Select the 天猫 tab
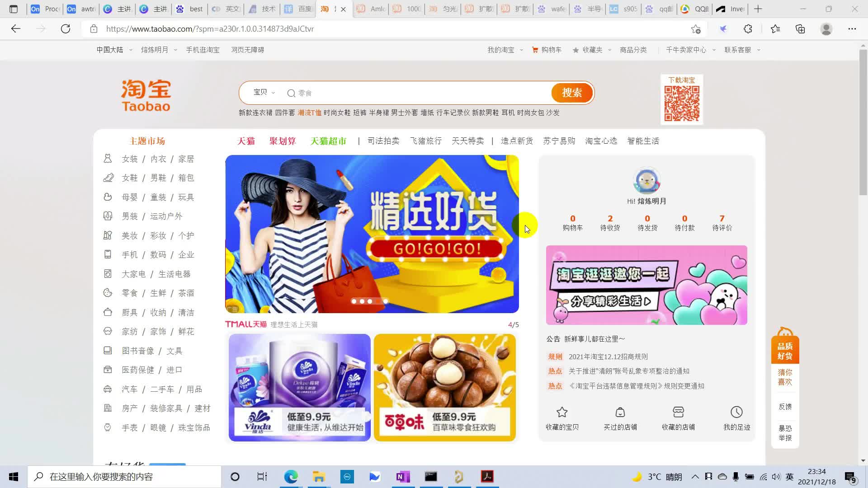Image resolution: width=868 pixels, height=488 pixels. 246,141
